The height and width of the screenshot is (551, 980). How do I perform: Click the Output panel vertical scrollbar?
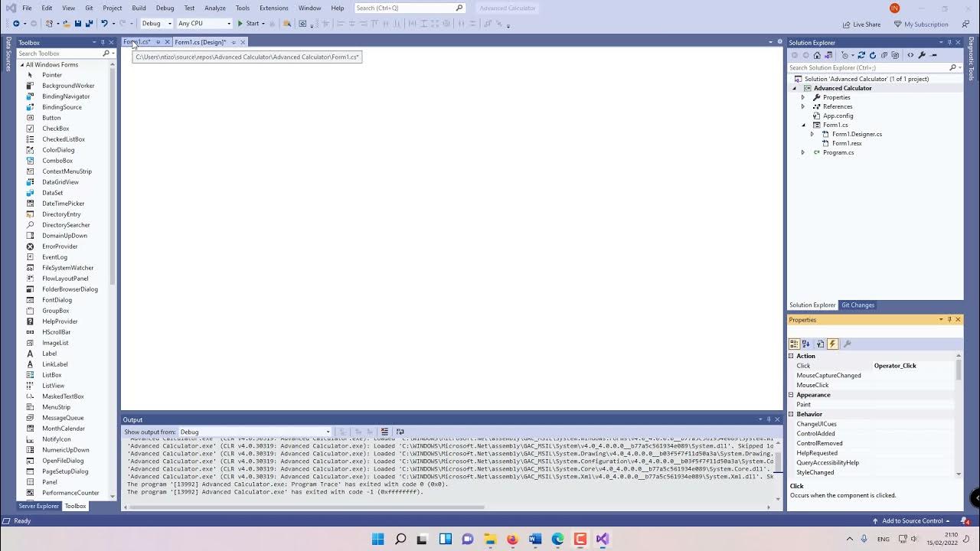pos(779,461)
